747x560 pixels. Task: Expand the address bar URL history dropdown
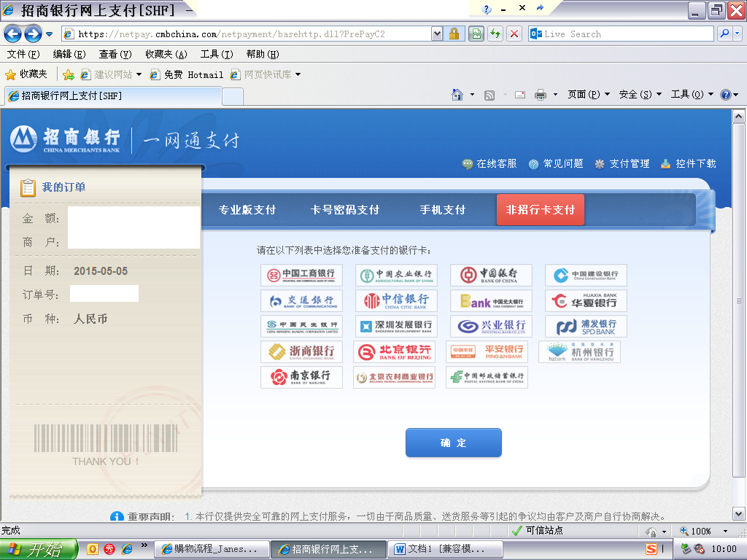pos(437,34)
